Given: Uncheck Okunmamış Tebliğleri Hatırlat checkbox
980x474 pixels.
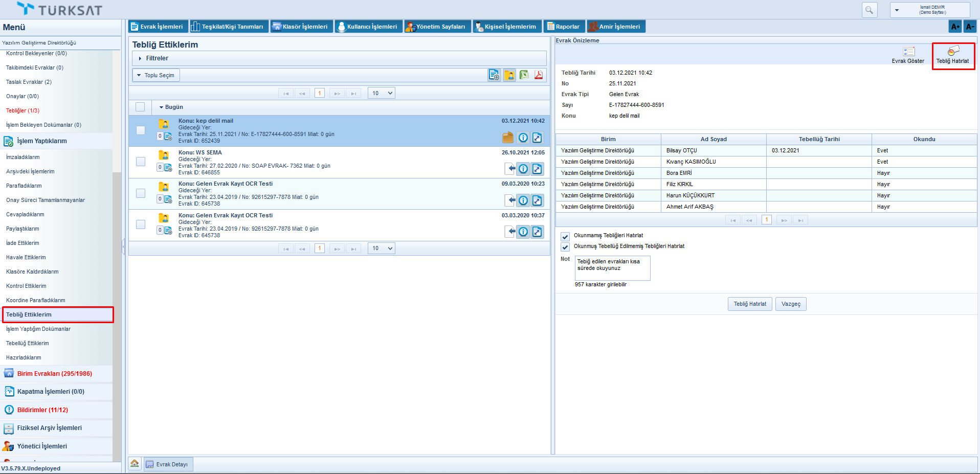Looking at the screenshot, I should [x=565, y=236].
